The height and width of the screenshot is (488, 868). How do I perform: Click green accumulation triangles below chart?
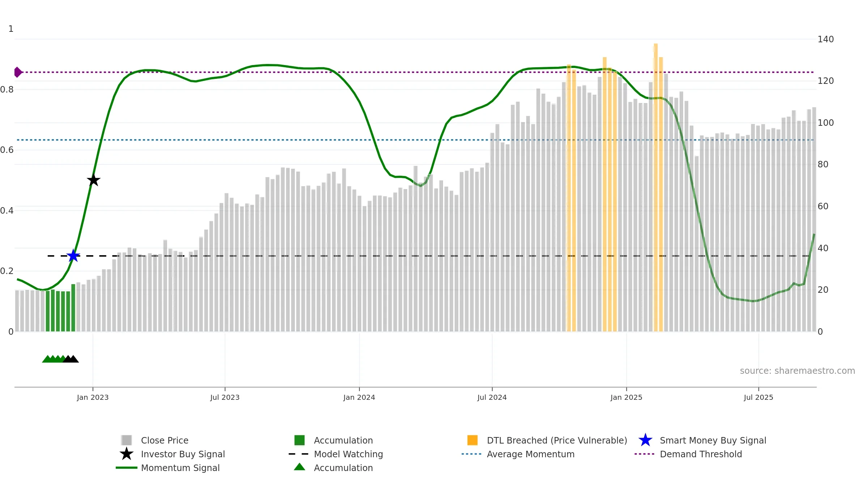(x=54, y=359)
